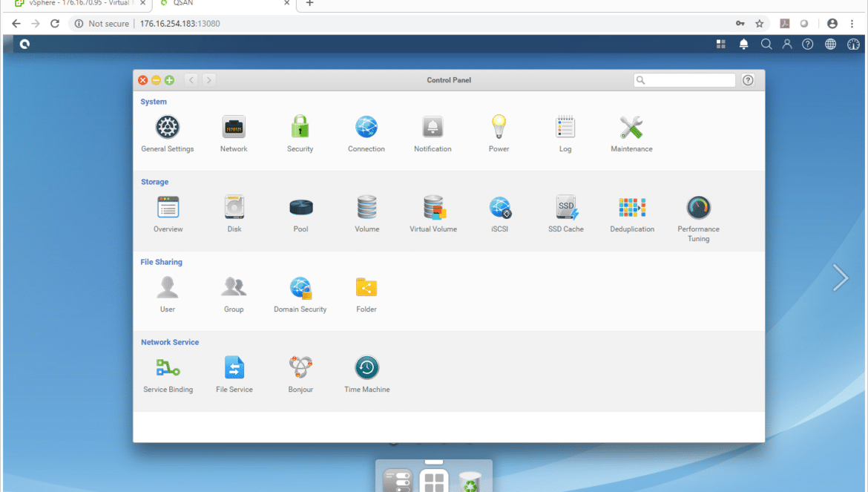Open the Security padlock icon

300,128
